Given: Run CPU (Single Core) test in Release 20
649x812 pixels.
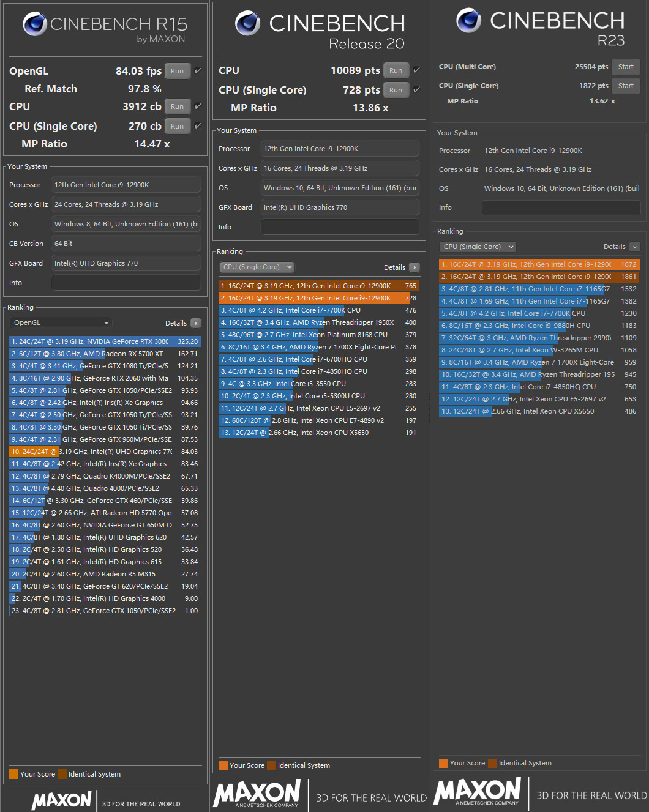Looking at the screenshot, I should point(396,90).
